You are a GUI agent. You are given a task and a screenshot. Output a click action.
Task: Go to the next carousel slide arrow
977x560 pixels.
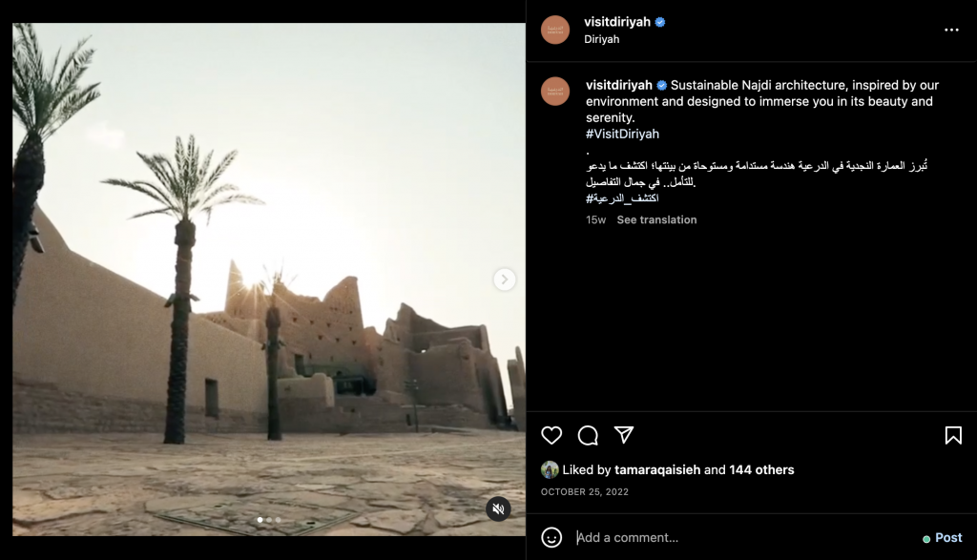pyautogui.click(x=504, y=280)
